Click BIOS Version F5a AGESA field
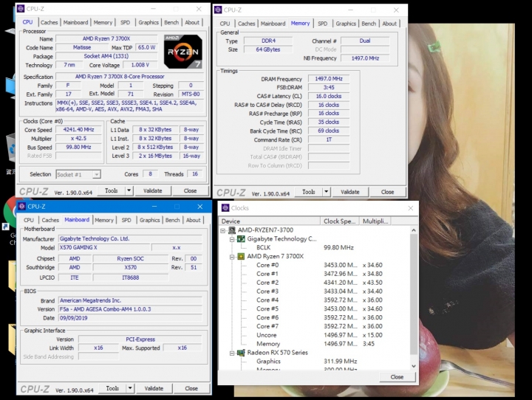 click(x=130, y=309)
